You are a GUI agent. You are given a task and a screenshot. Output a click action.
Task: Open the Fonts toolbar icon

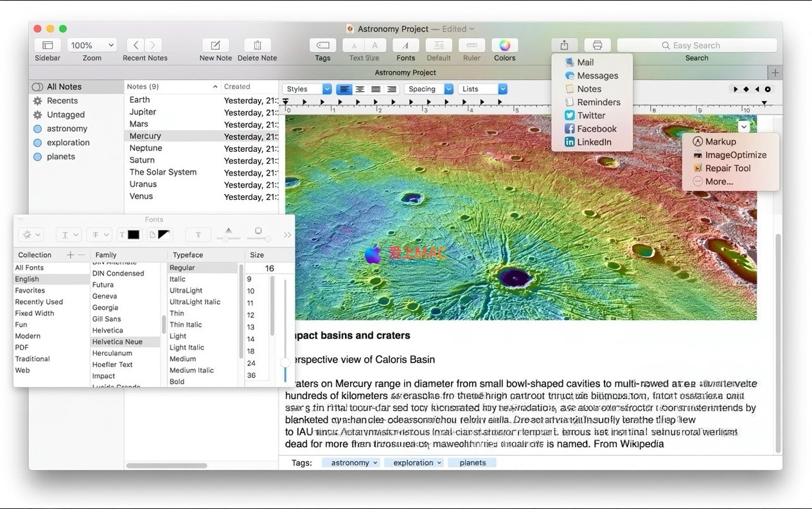tap(405, 46)
